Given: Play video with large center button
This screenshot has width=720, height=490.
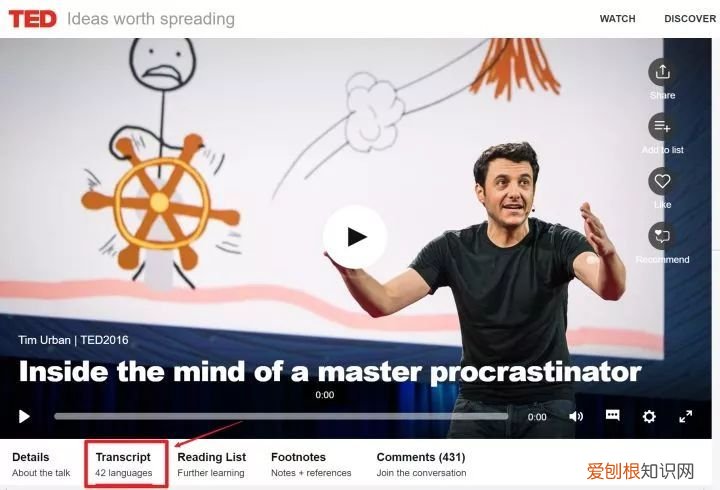Looking at the screenshot, I should [x=354, y=237].
